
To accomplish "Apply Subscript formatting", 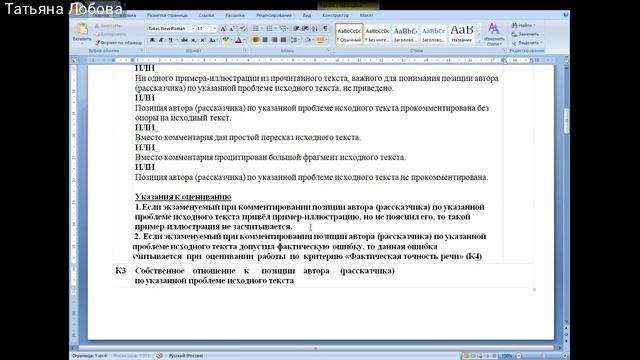I will [193, 40].
